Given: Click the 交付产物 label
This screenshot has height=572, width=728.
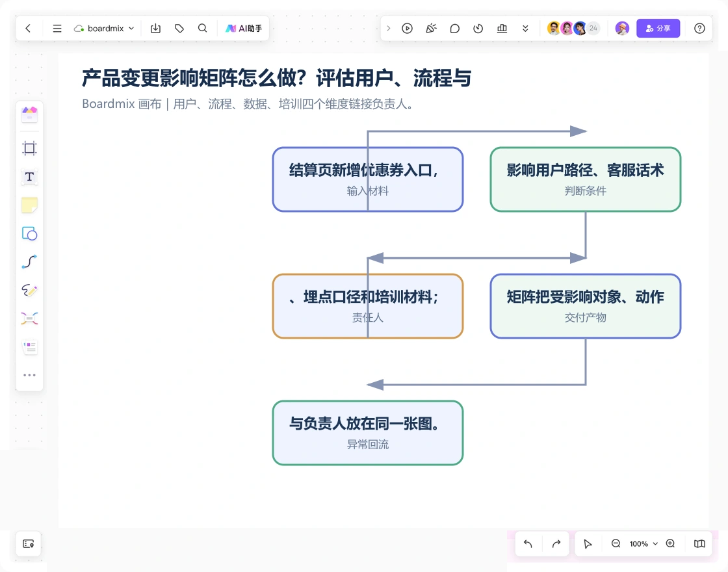Looking at the screenshot, I should tap(586, 318).
